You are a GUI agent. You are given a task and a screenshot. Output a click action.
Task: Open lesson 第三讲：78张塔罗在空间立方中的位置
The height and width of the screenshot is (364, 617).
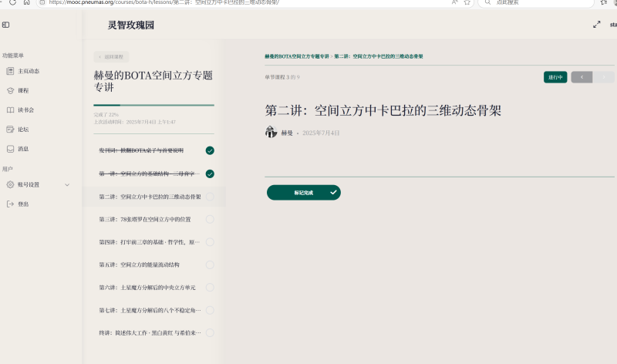click(145, 219)
